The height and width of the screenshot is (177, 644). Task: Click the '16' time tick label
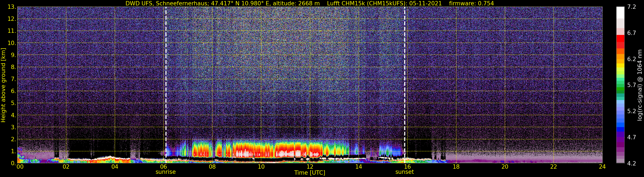coord(407,167)
